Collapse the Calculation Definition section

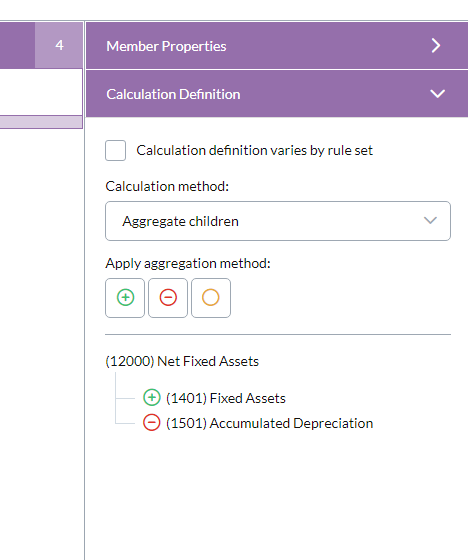pyautogui.click(x=277, y=94)
